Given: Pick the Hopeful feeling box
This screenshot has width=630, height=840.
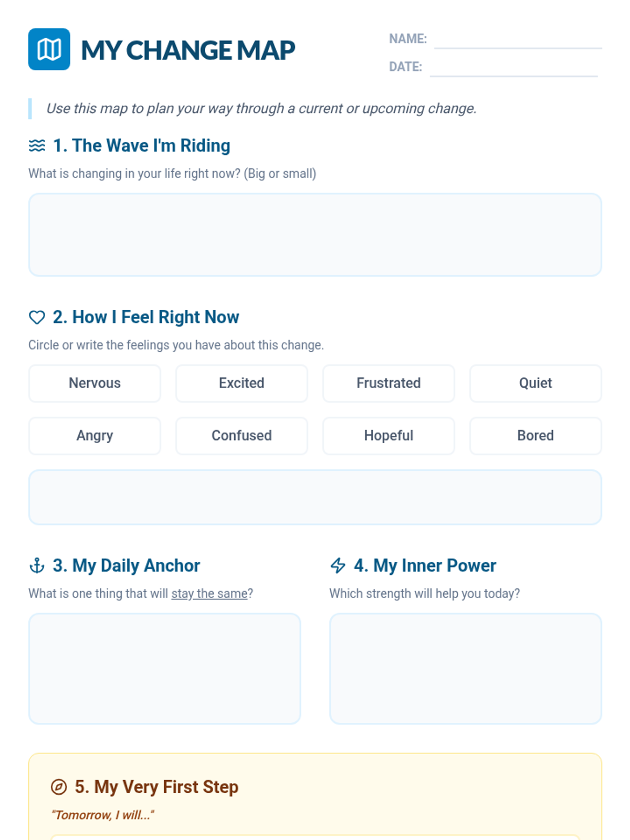Looking at the screenshot, I should (388, 436).
